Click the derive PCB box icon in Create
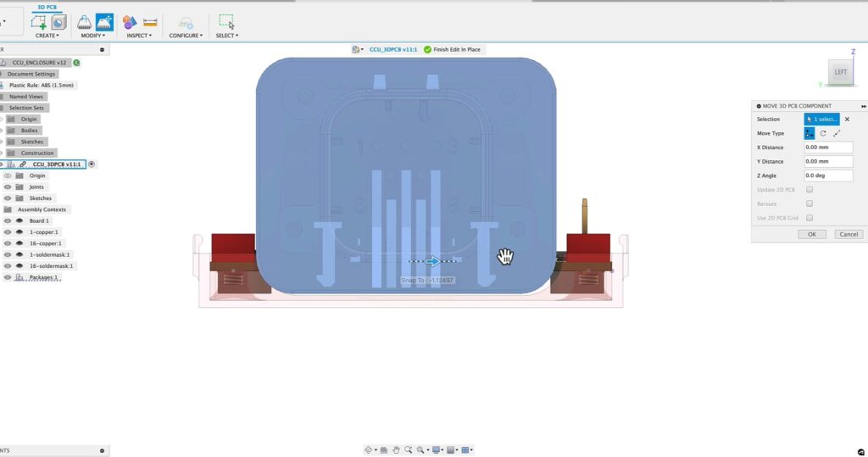This screenshot has height=457, width=868. [x=58, y=22]
